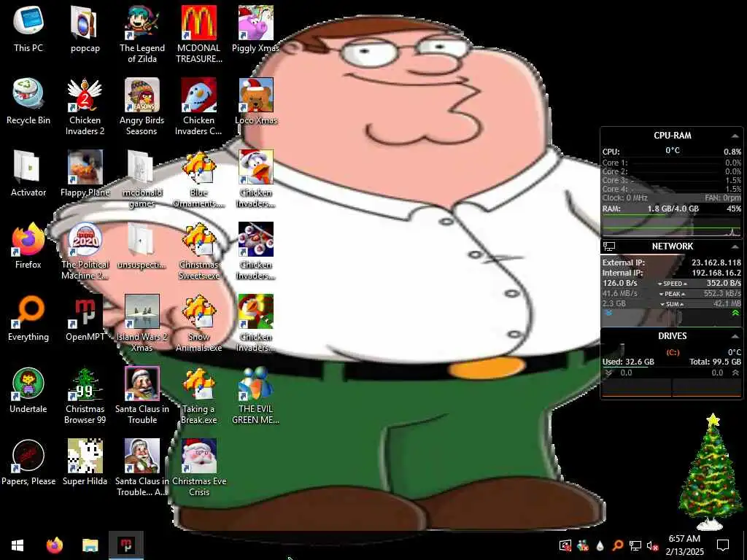Click the Christmas tree desktop gadget
Viewport: 747px width, 560px height.
click(x=710, y=472)
